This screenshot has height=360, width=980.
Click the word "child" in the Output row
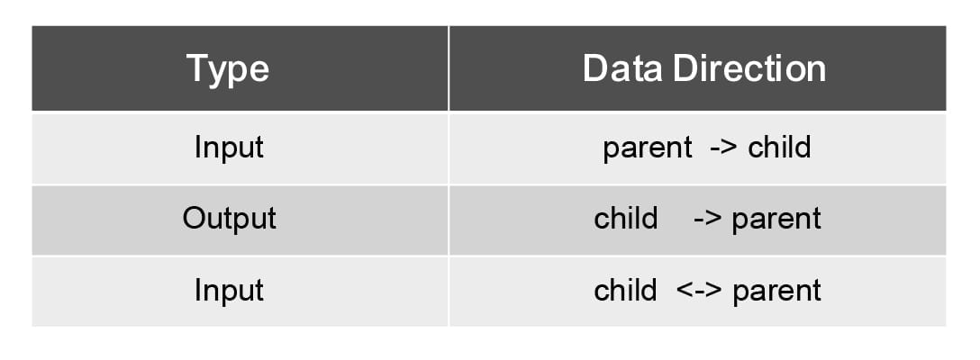click(625, 219)
